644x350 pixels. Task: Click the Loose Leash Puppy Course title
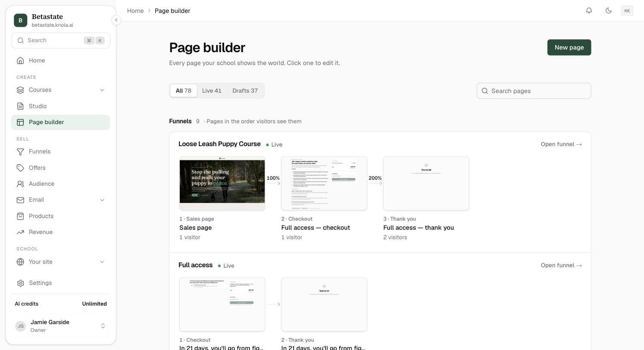(x=219, y=144)
